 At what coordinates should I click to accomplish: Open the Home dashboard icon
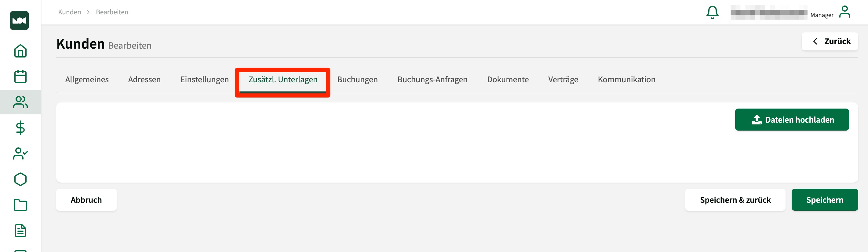click(20, 51)
